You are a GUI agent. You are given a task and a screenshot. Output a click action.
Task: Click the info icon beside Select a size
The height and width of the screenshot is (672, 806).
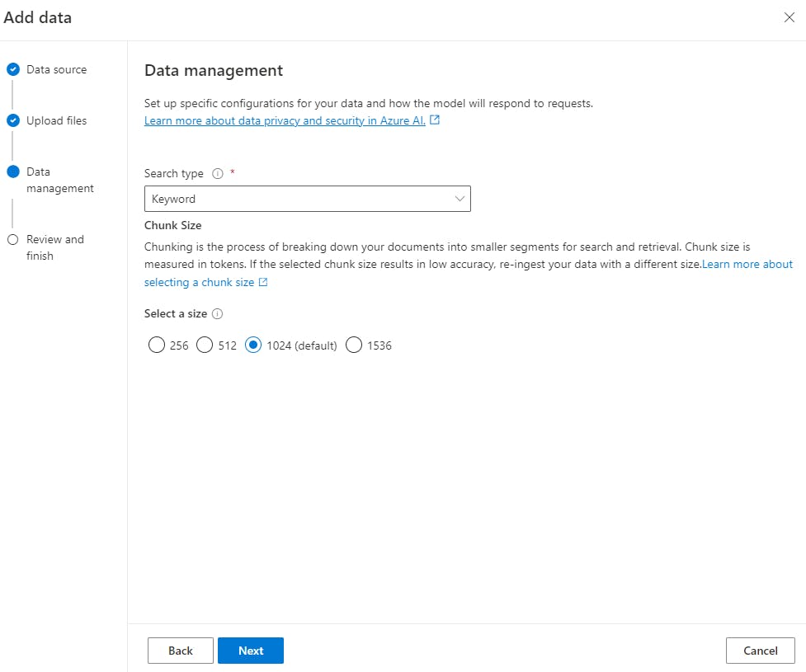(x=218, y=314)
